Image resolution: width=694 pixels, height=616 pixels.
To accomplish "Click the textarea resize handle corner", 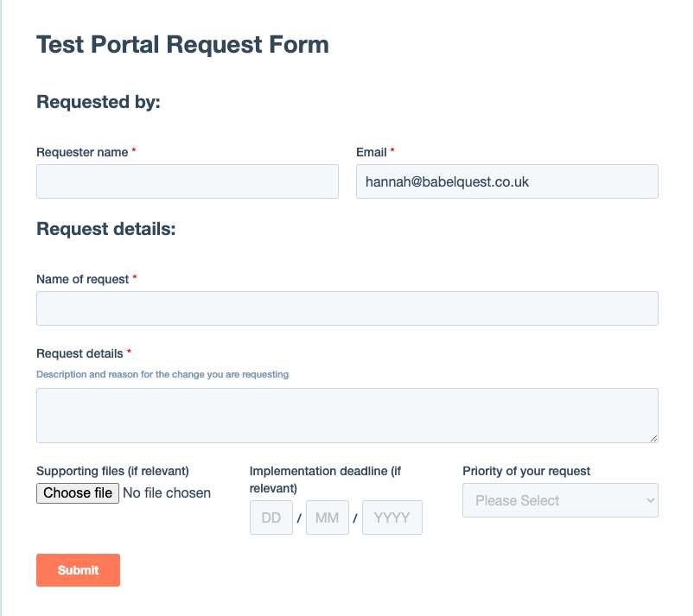I will coord(653,438).
